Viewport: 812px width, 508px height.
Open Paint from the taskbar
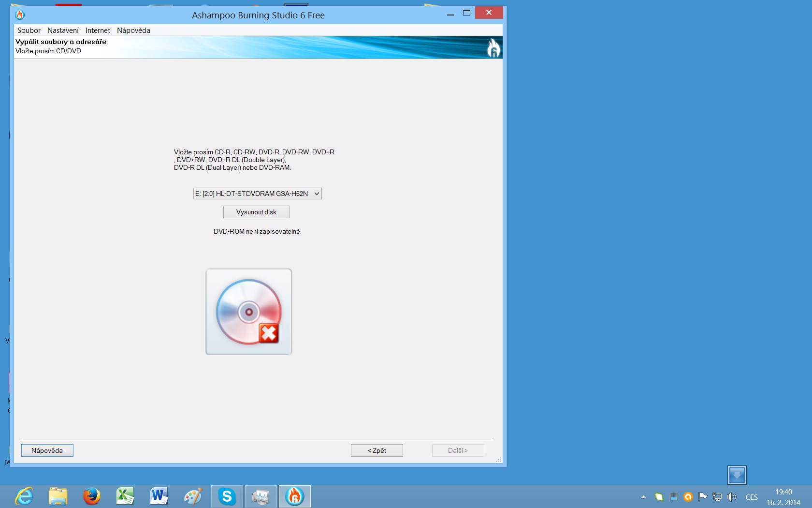(193, 496)
